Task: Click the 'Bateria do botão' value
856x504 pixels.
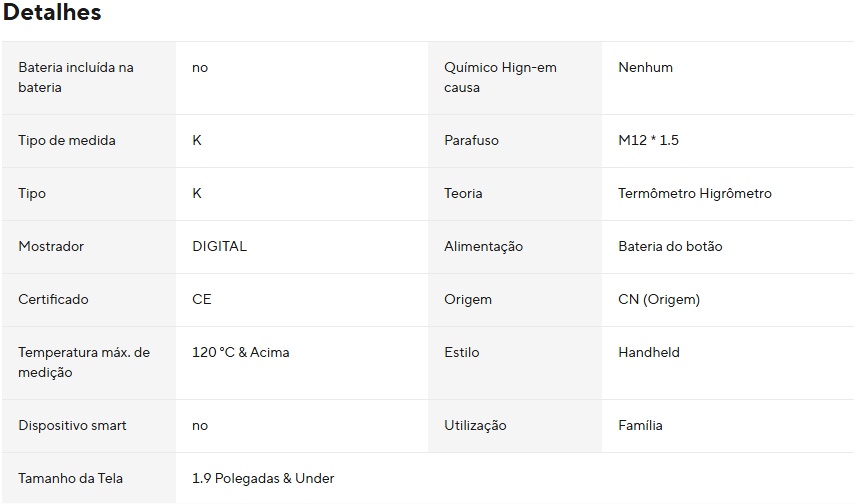Action: [670, 246]
